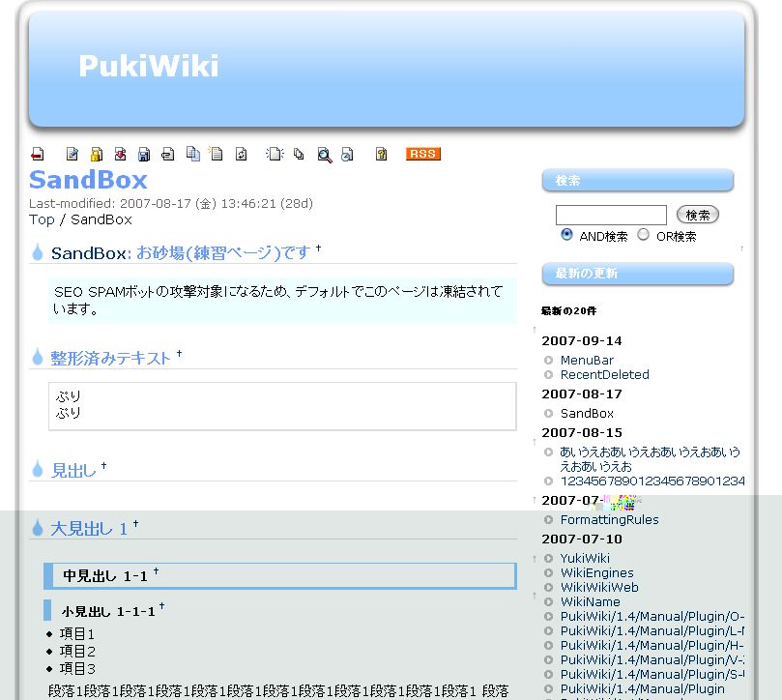782x700 pixels.
Task: Open MenuBar in recent updates list
Action: [587, 360]
